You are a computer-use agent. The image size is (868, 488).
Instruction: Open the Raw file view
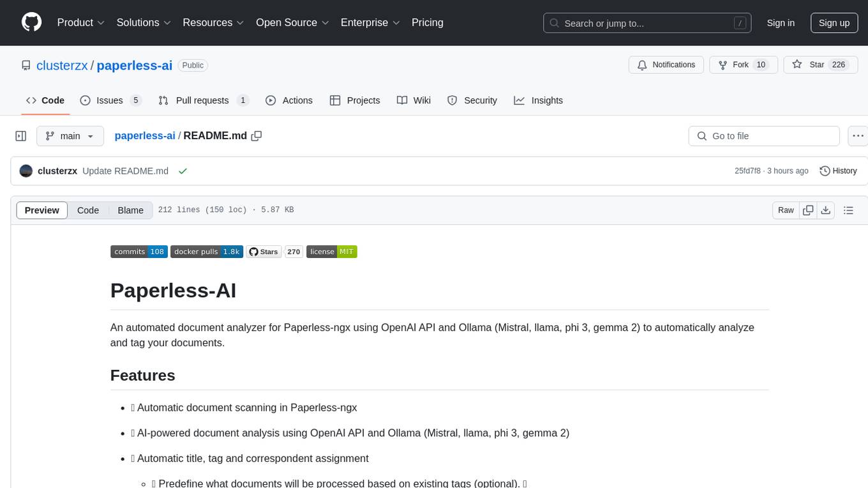786,210
